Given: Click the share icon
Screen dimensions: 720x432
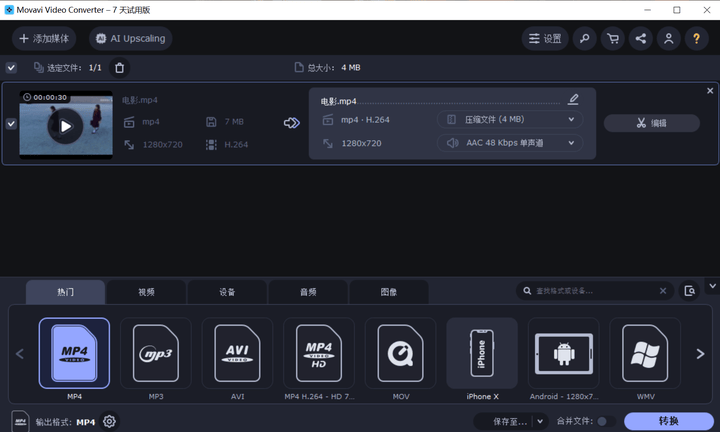Looking at the screenshot, I should pyautogui.click(x=641, y=39).
